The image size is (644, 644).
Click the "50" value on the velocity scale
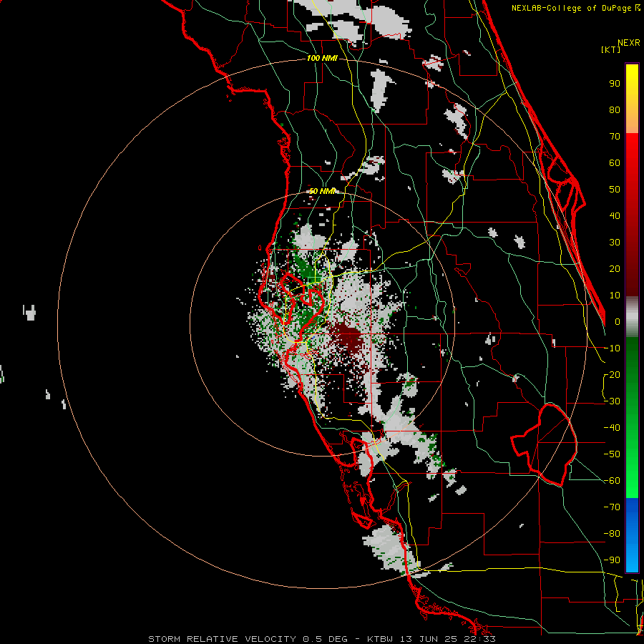[x=615, y=190]
